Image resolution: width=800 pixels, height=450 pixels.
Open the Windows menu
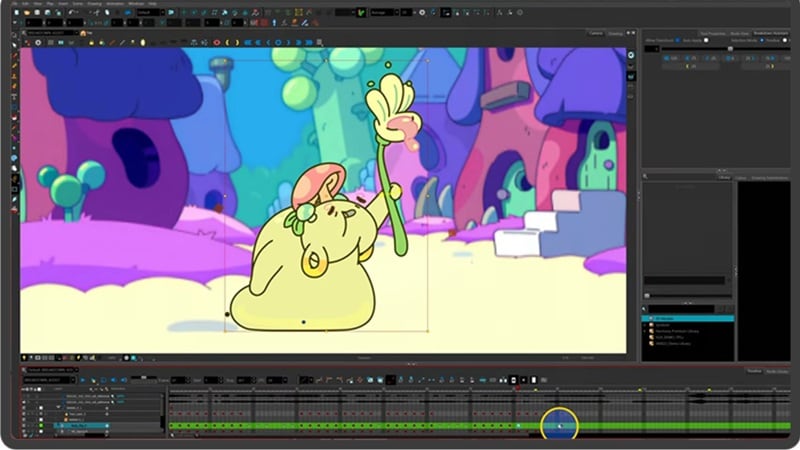click(x=136, y=4)
